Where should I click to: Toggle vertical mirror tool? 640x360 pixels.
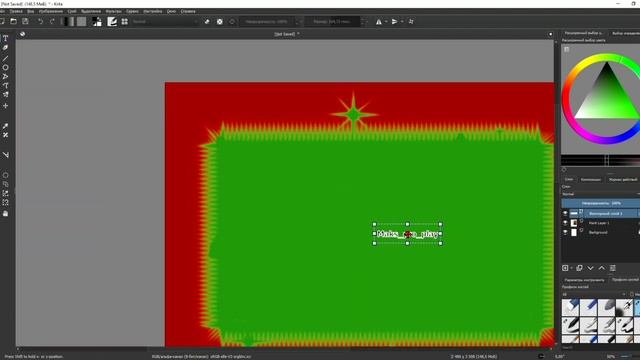click(x=394, y=21)
